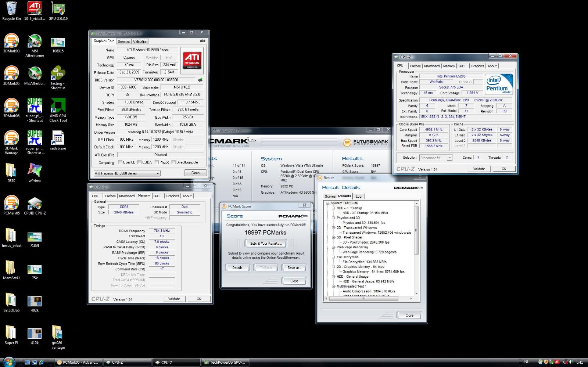Collapse the Physics and 3D node
This screenshot has height=367, width=588.
point(333,218)
